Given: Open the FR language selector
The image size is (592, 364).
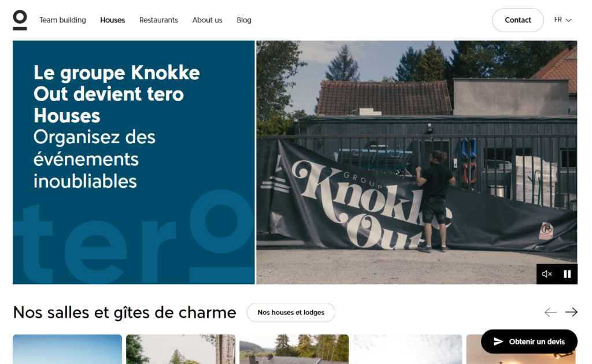Looking at the screenshot, I should (563, 20).
